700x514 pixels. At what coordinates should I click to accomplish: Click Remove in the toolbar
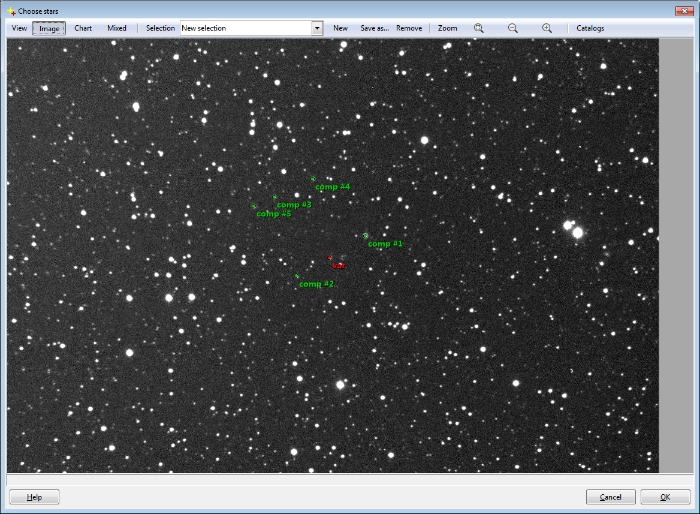(409, 28)
